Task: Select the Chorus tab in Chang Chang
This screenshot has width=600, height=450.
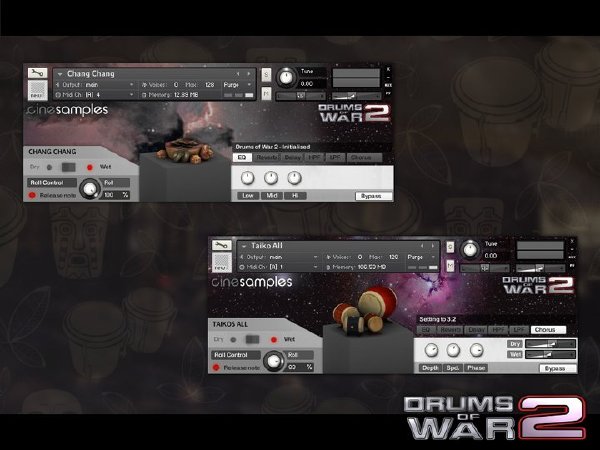Action: tap(364, 157)
